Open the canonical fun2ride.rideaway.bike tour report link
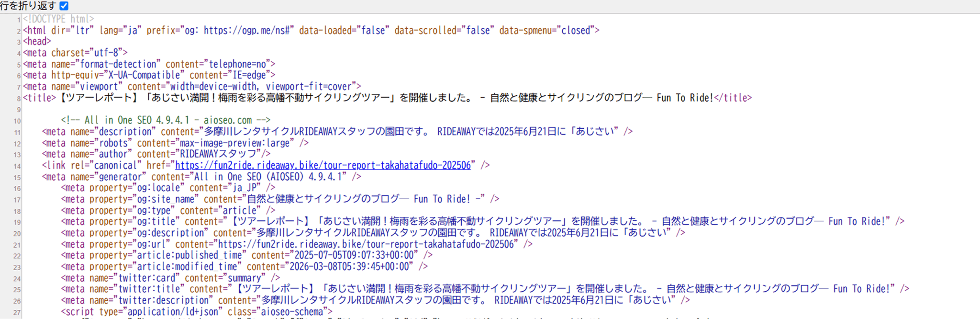The height and width of the screenshot is (319, 980). pyautogui.click(x=323, y=165)
